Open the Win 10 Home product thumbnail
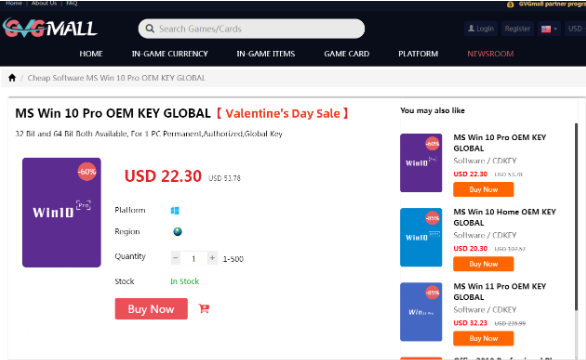Screen dimensions: 586x360 click(421, 237)
